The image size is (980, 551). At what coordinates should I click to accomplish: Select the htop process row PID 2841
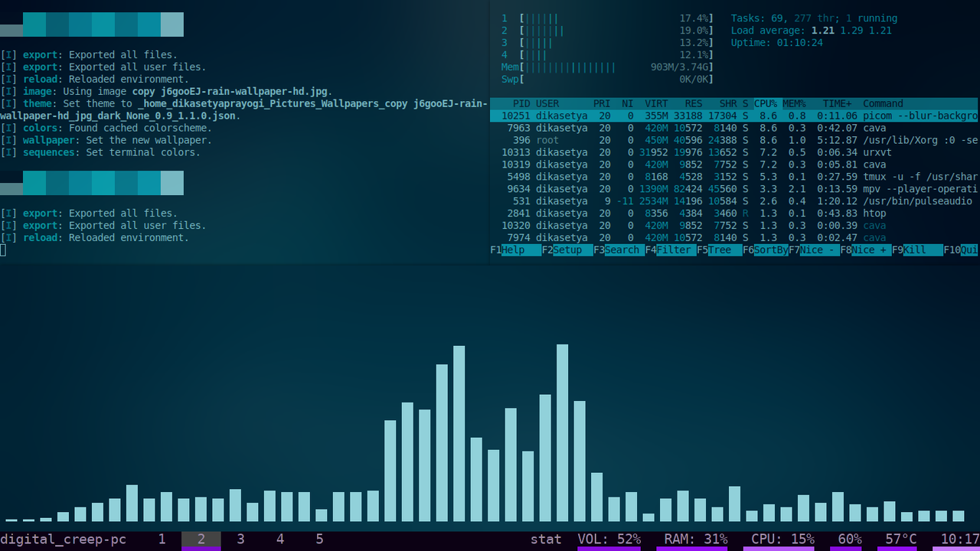coord(734,214)
